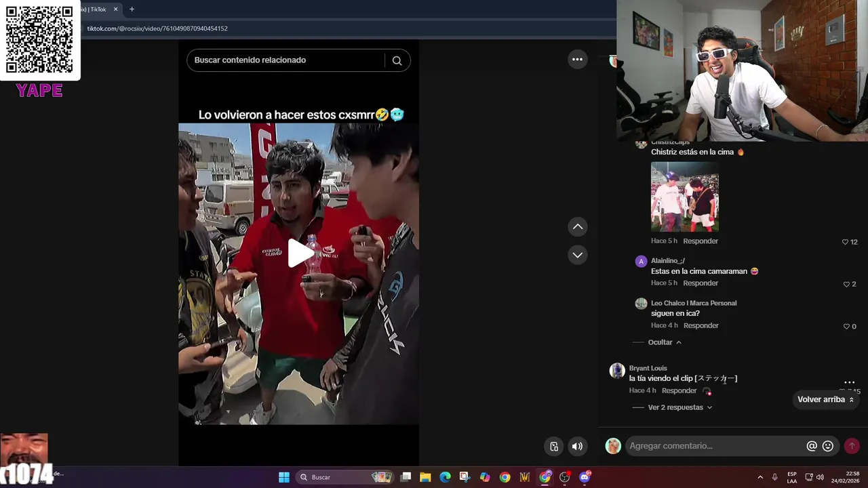Image resolution: width=868 pixels, height=488 pixels.
Task: Reply to Leo Chalco's comment
Action: 701,325
